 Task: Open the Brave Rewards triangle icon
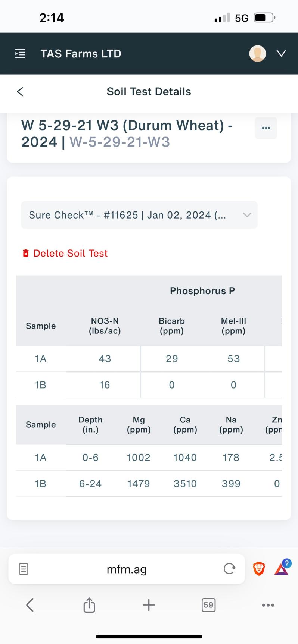point(282,569)
